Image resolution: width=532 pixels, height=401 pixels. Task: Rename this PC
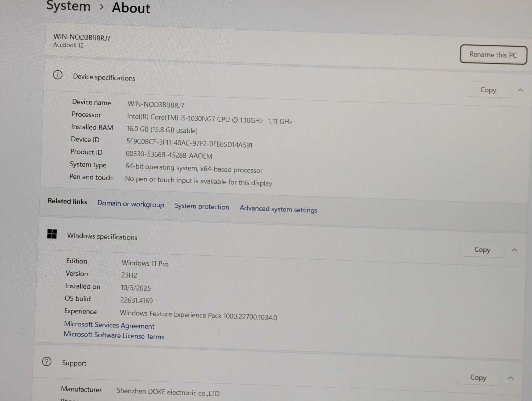pyautogui.click(x=493, y=55)
